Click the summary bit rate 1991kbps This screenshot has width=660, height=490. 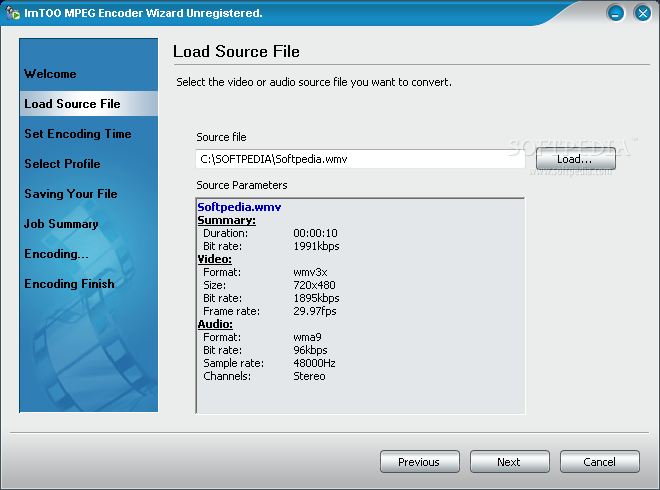pos(316,246)
